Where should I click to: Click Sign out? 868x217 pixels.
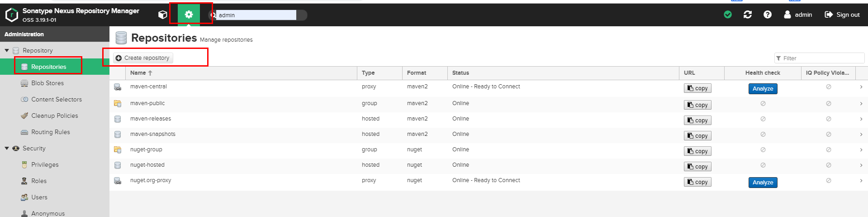coord(842,14)
